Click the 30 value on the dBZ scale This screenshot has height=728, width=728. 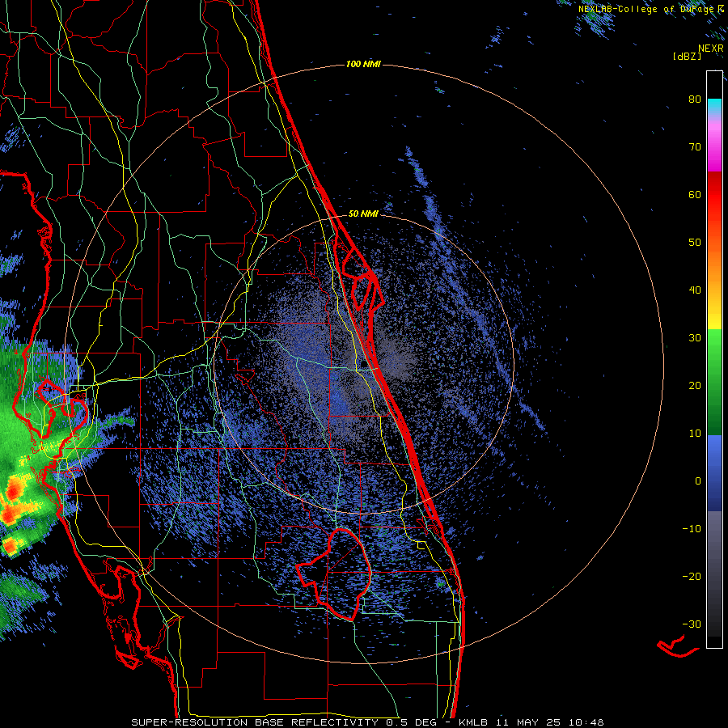click(695, 338)
